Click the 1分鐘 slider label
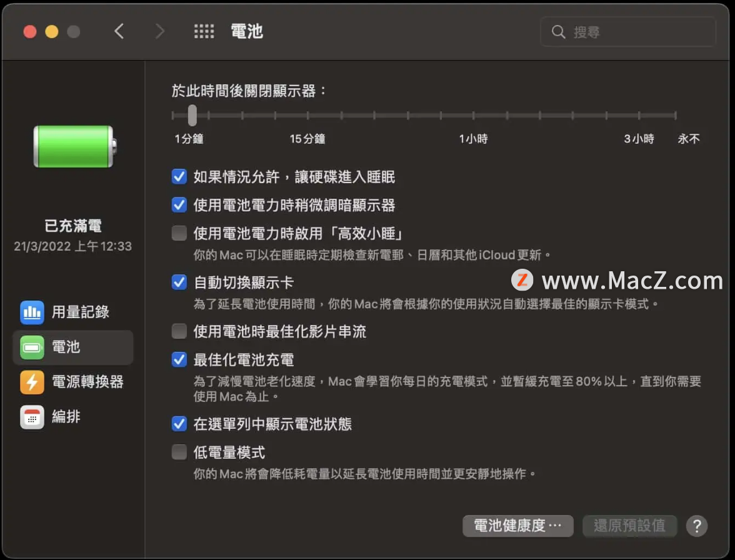This screenshot has height=560, width=735. 189,139
